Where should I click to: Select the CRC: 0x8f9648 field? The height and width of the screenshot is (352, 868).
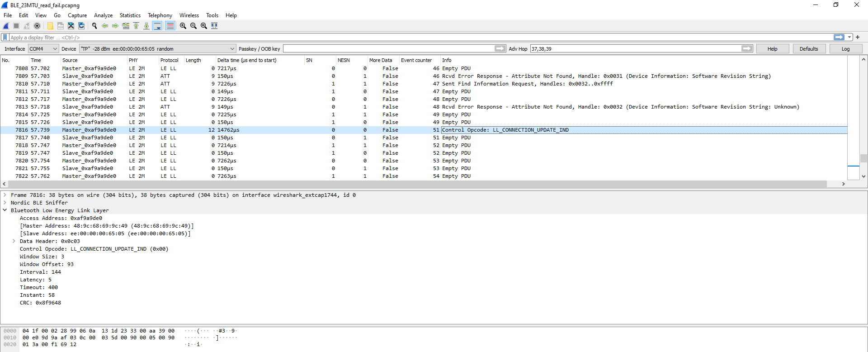click(x=40, y=303)
